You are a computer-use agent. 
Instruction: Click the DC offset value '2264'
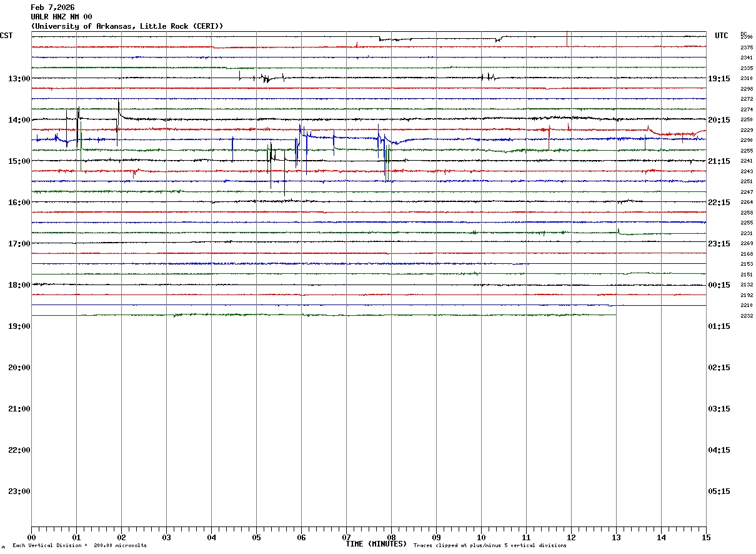746,203
